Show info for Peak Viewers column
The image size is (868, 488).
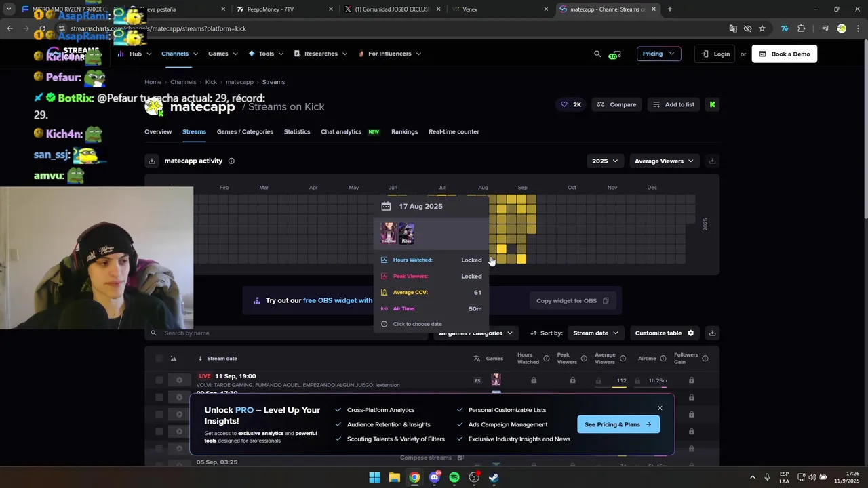[583, 358]
